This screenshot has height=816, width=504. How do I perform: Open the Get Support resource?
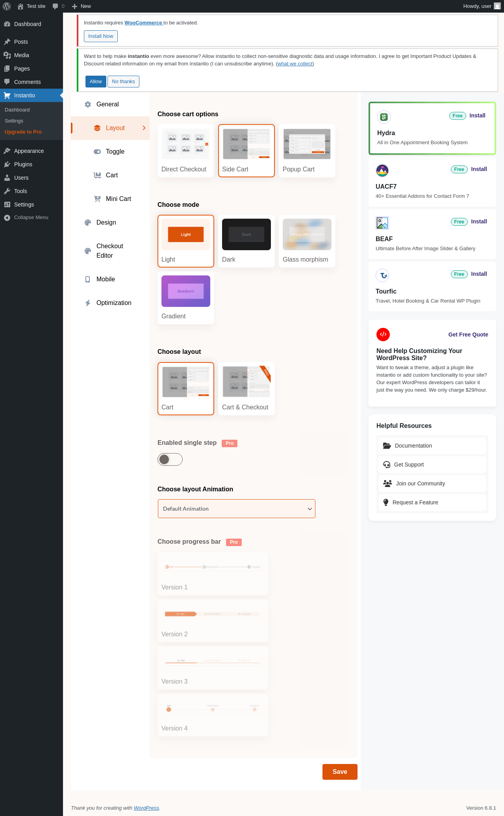[x=432, y=465]
